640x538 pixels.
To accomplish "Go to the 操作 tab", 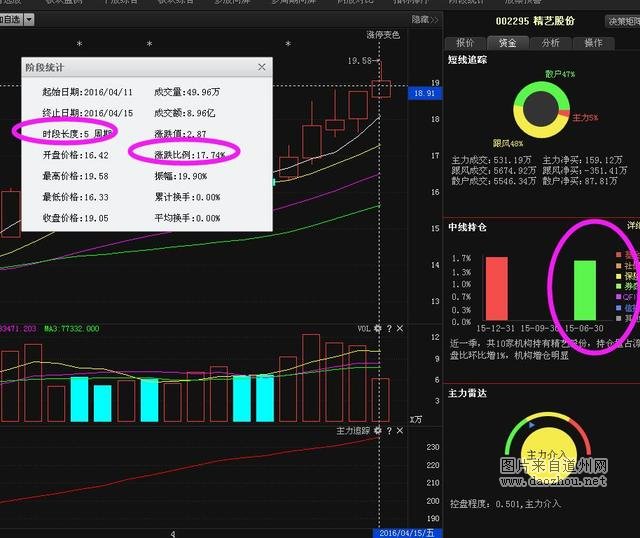I will [x=593, y=43].
